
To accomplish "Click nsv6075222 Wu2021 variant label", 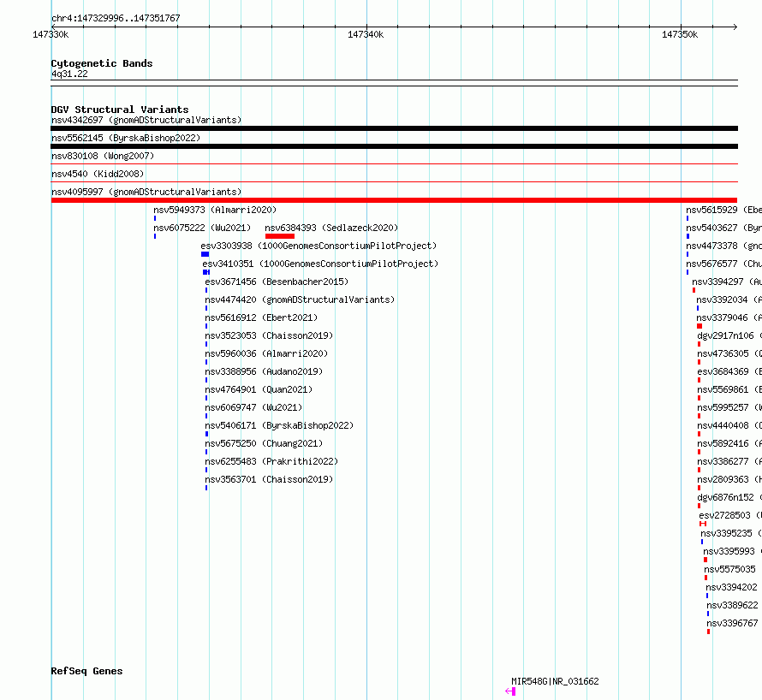I will 202,228.
